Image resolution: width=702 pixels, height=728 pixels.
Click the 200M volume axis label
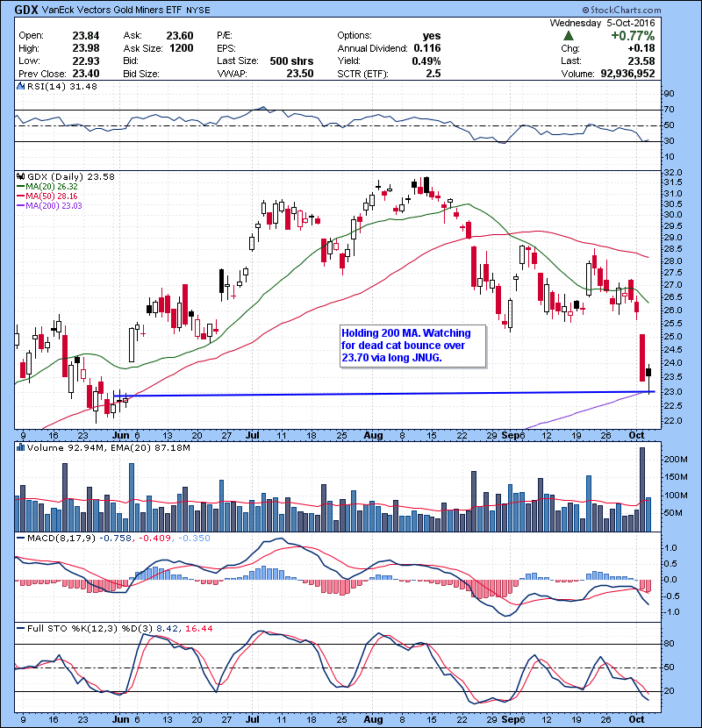tap(676, 460)
